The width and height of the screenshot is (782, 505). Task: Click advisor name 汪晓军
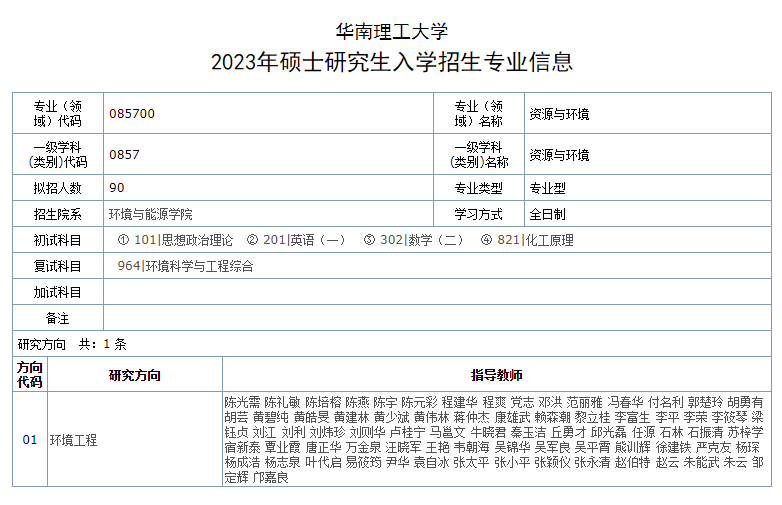[x=403, y=447]
